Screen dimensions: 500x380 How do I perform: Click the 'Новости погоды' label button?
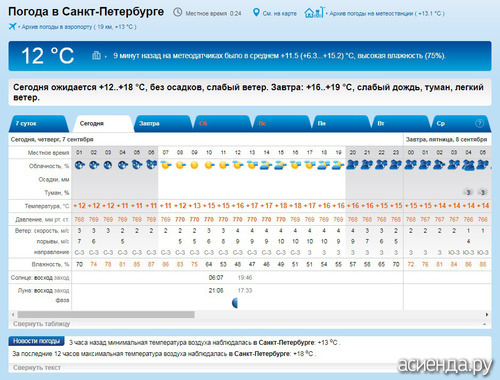point(36,341)
